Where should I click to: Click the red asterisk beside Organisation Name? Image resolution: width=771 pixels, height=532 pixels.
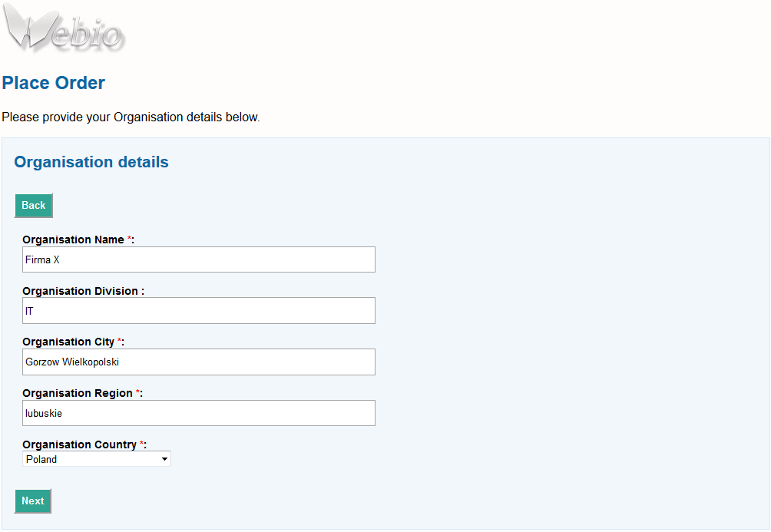(129, 239)
